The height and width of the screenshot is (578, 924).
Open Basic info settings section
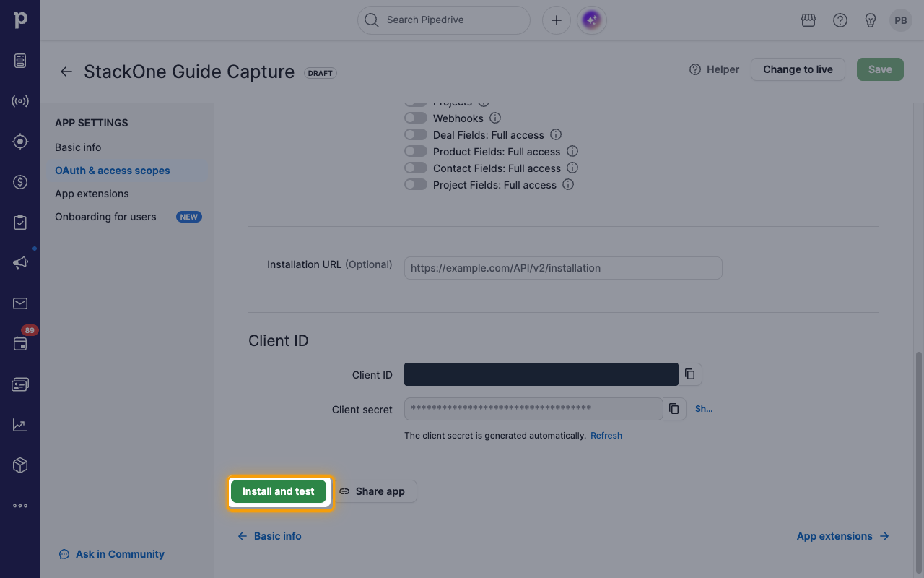[78, 147]
